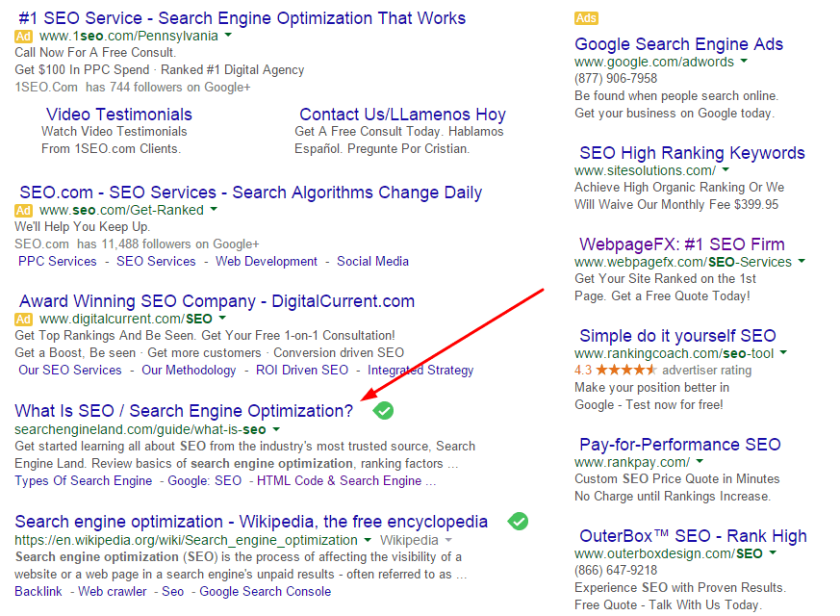Go to the Video Testimonials sitelink
Viewport: 840px width, 616px height.
point(119,115)
